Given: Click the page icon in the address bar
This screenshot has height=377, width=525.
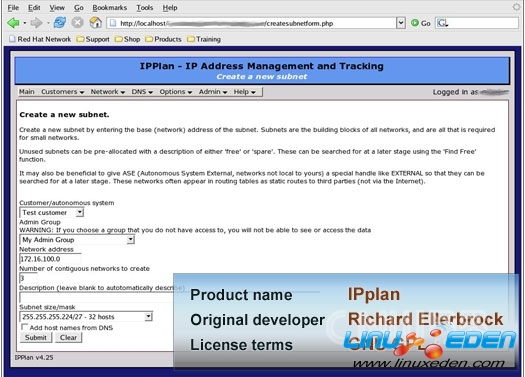Looking at the screenshot, I should click(x=113, y=23).
